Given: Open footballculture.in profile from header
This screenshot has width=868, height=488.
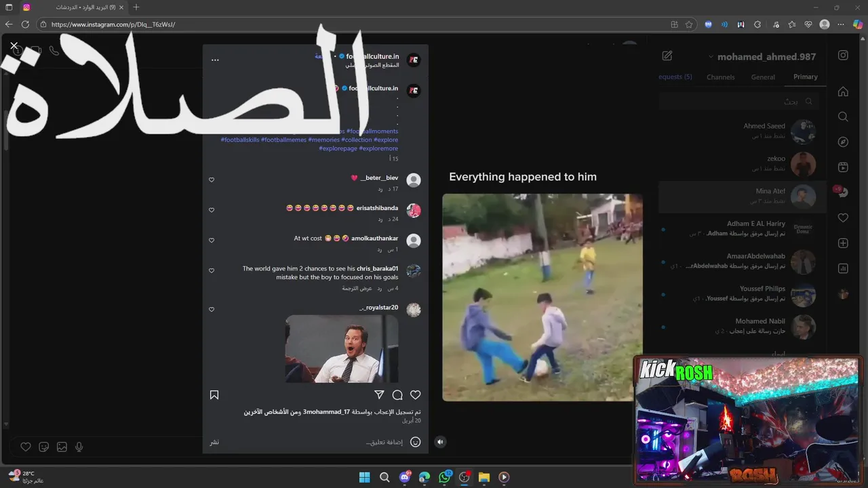Looking at the screenshot, I should click(372, 56).
